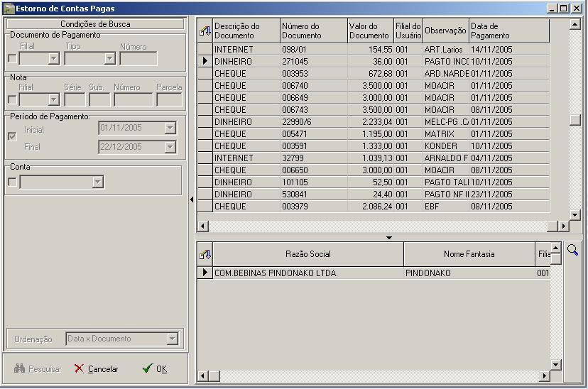Click the application icon in the title bar
The width and height of the screenshot is (588, 389).
point(9,9)
